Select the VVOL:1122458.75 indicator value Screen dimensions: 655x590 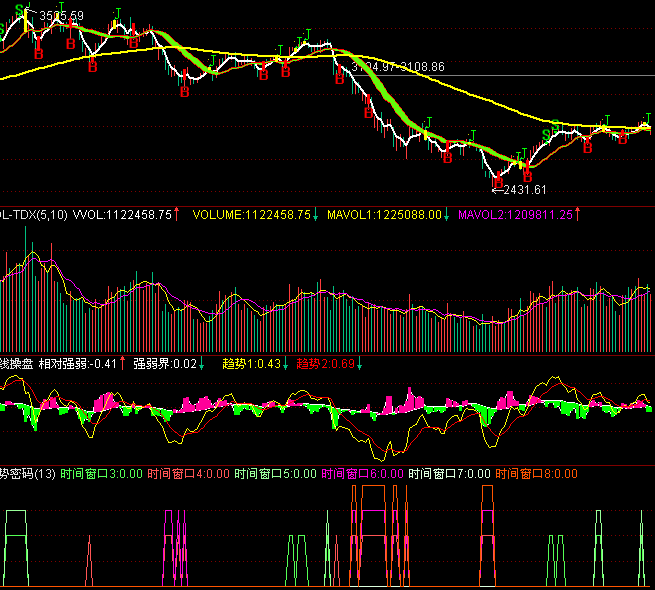click(122, 215)
